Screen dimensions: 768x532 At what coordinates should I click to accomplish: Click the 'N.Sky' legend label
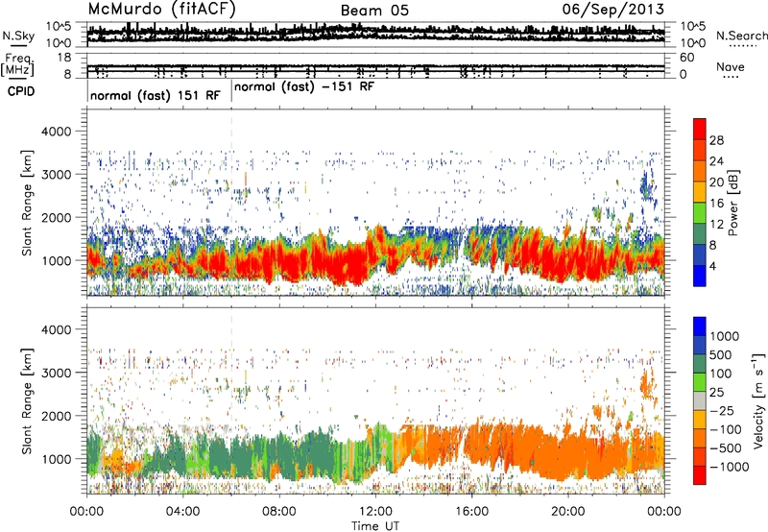(x=18, y=36)
